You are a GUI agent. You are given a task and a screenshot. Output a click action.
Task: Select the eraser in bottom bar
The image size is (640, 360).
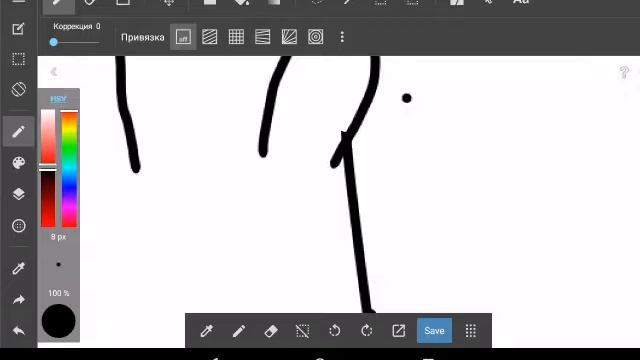[271, 331]
